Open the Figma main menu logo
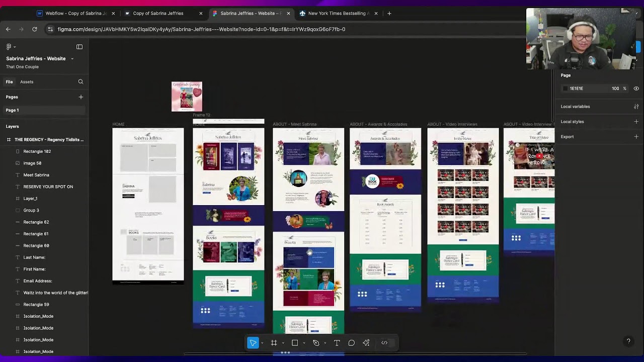Image resolution: width=644 pixels, height=362 pixels. click(10, 47)
